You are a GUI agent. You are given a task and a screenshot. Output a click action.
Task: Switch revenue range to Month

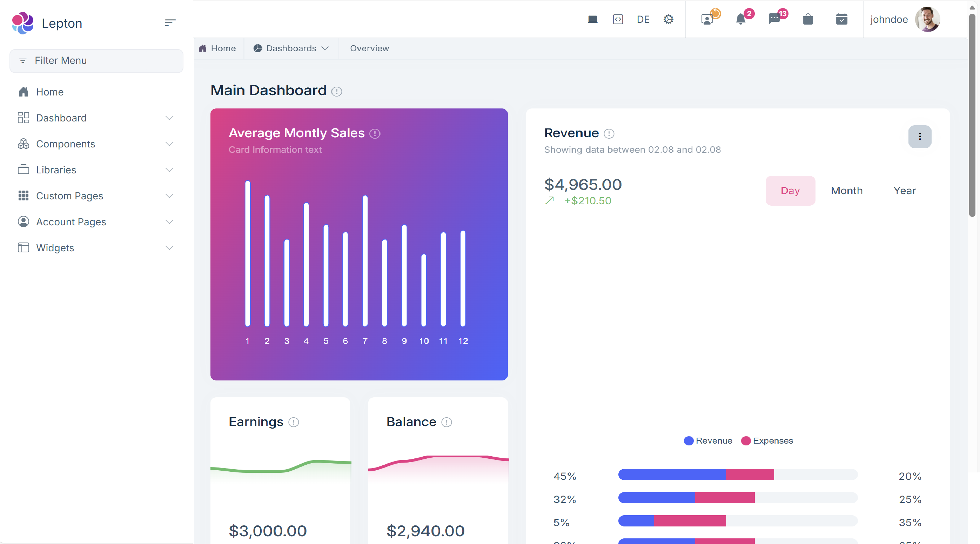click(846, 191)
